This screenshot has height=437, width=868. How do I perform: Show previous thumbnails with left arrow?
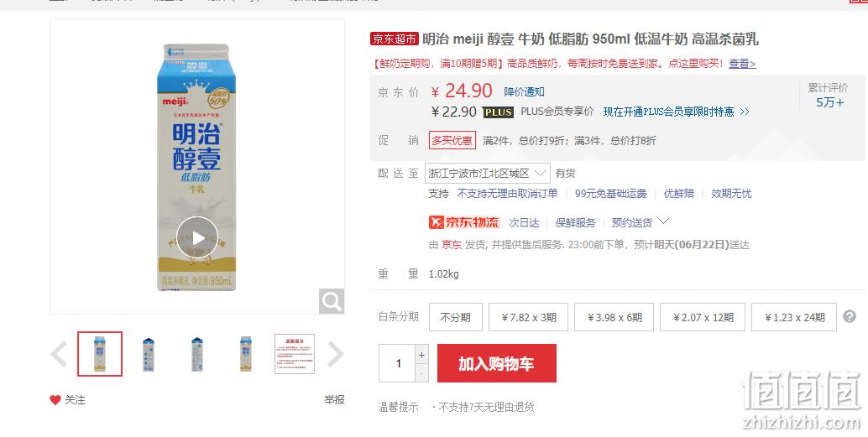point(59,354)
